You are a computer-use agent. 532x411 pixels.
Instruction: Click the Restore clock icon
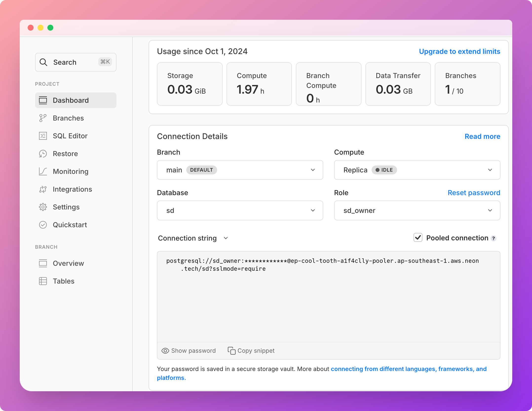click(x=43, y=154)
